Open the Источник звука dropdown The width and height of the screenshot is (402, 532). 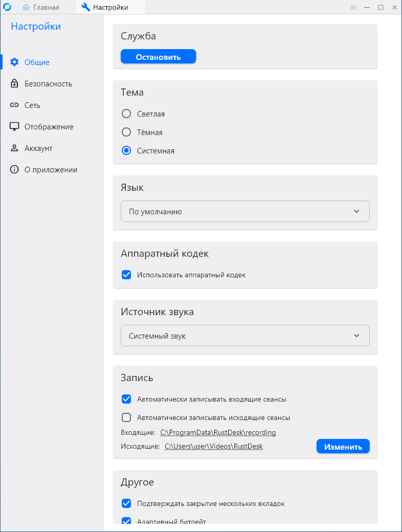pos(245,336)
